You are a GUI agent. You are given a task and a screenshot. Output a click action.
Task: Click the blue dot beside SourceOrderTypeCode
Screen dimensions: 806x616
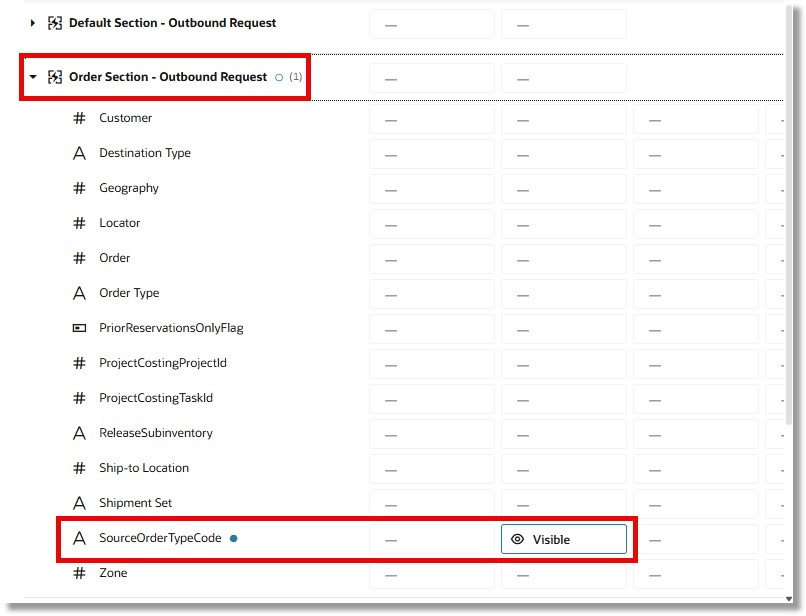pyautogui.click(x=233, y=538)
